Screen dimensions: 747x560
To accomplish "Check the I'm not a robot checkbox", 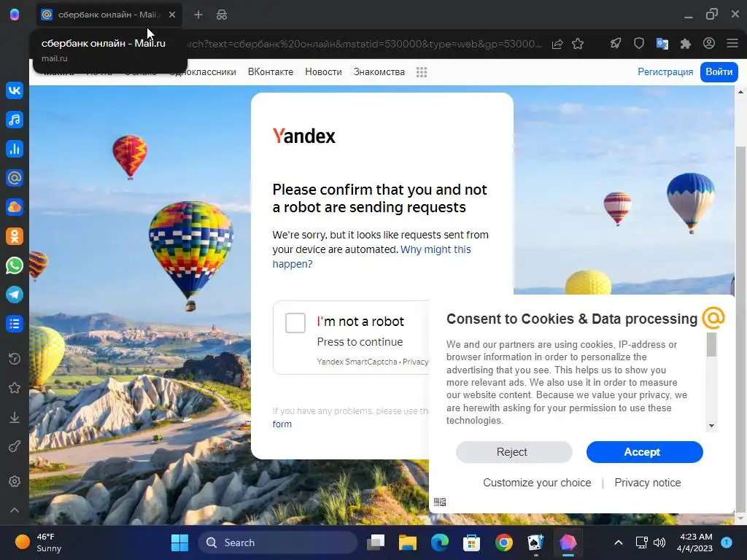I will coord(295,323).
